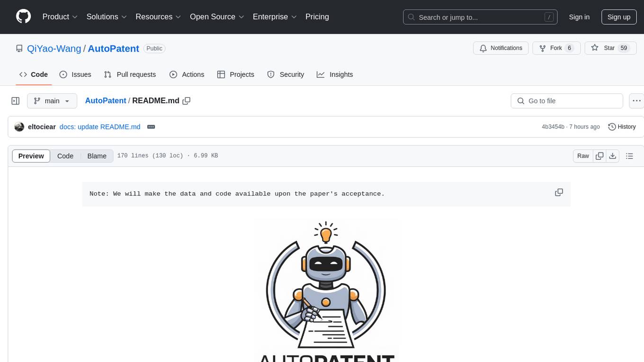The height and width of the screenshot is (362, 644).
Task: Open the Insights tab
Action: tap(335, 74)
